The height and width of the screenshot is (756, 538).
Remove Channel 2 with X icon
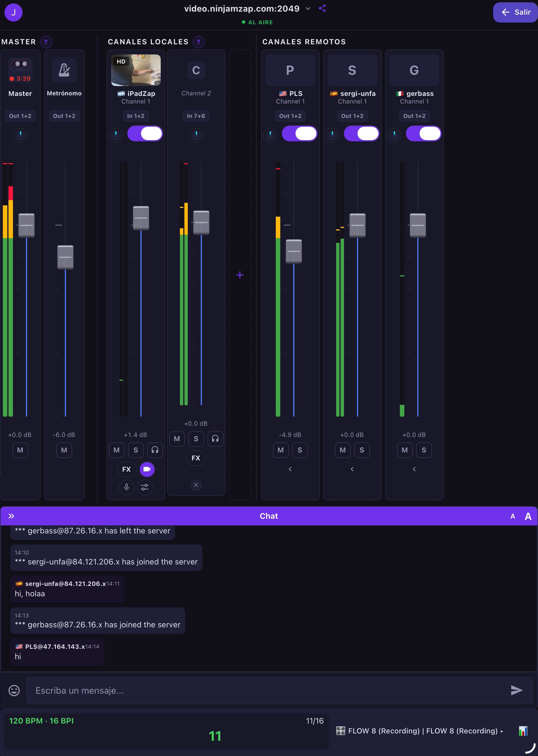point(196,485)
